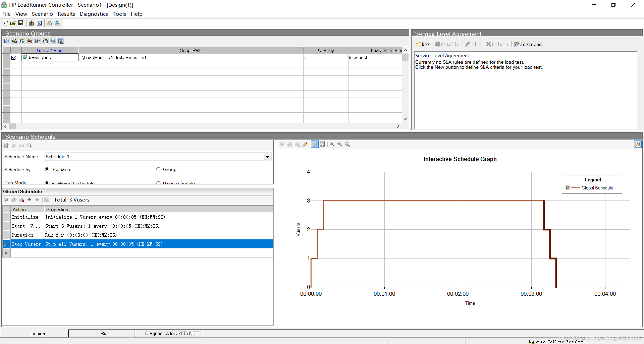Click the Stop Vusers row indicator arrow
The height and width of the screenshot is (344, 644).
6,244
